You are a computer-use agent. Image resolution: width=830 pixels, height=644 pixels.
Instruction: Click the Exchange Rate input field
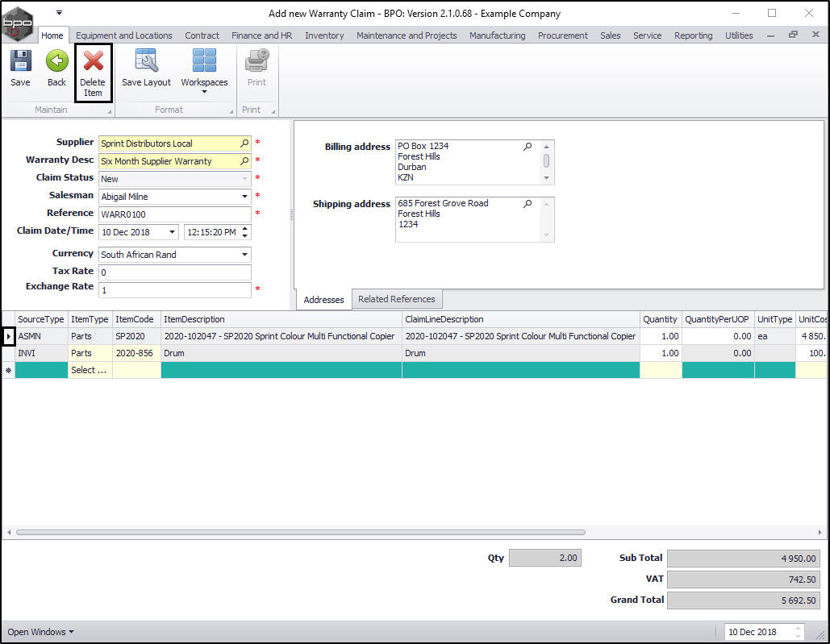[x=175, y=289]
